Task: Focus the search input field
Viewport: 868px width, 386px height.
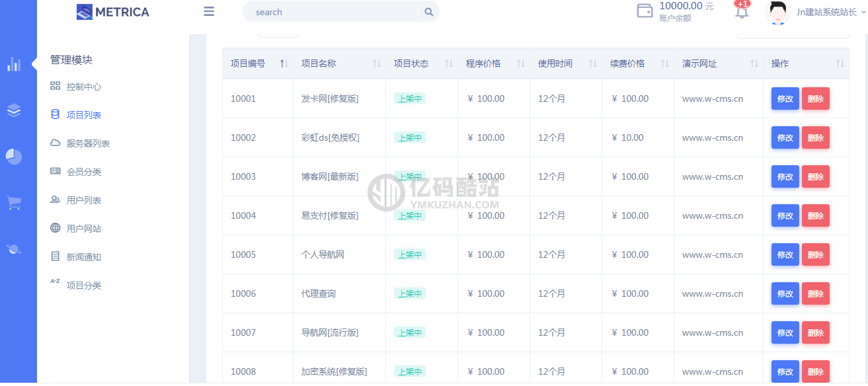Action: pyautogui.click(x=331, y=12)
